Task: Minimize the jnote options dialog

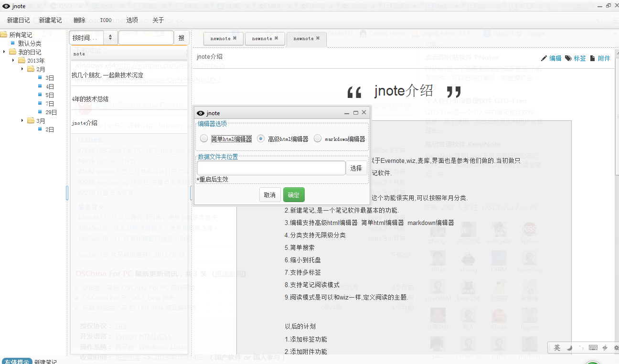Action: coord(347,113)
